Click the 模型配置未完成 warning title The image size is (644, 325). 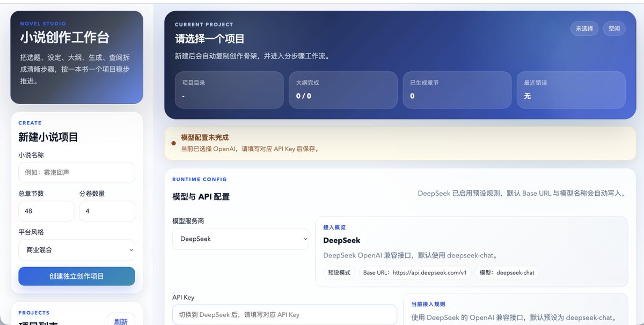[205, 137]
